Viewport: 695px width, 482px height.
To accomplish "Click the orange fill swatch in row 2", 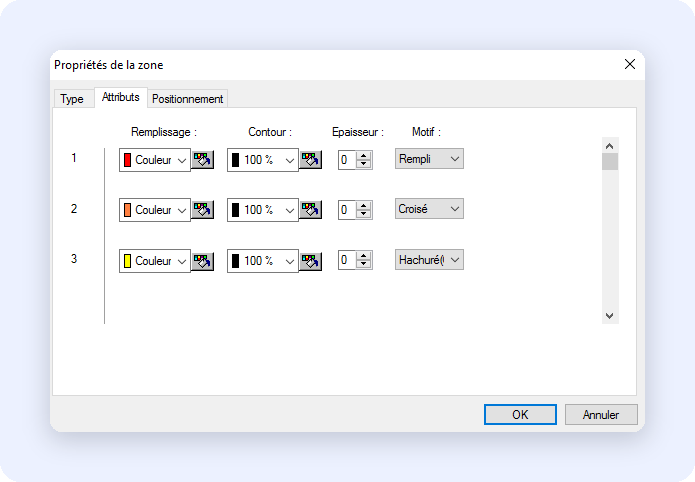I will [x=128, y=210].
